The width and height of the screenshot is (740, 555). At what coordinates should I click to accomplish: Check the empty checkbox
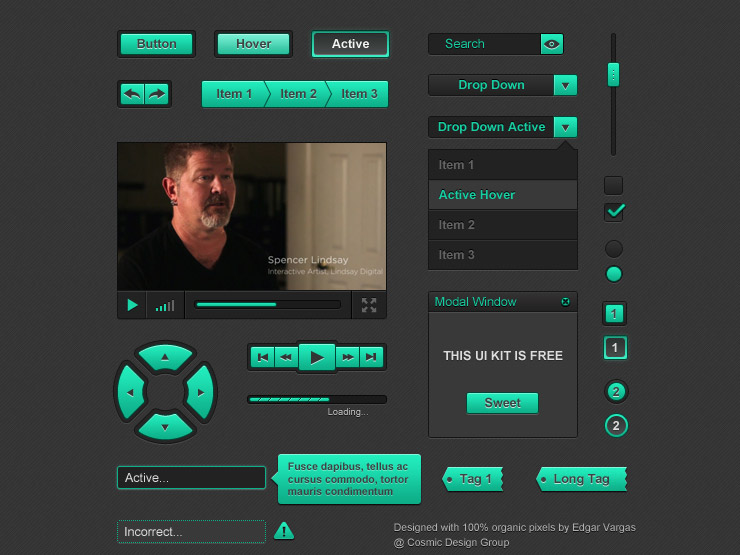click(614, 185)
